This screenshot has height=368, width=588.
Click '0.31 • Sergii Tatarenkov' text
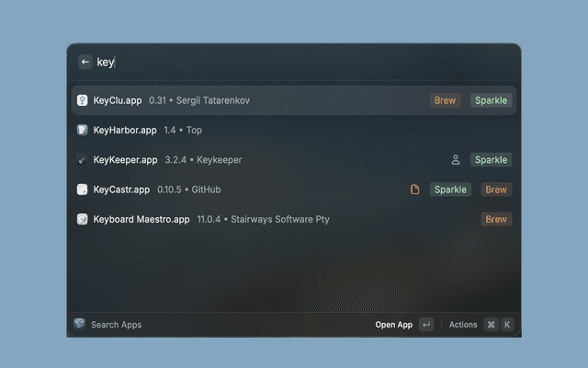click(199, 100)
